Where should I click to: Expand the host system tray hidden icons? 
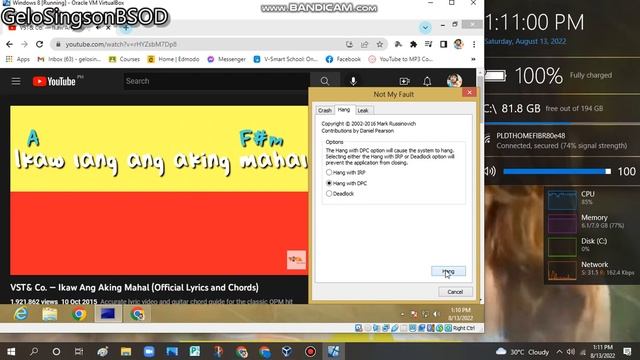[559, 351]
